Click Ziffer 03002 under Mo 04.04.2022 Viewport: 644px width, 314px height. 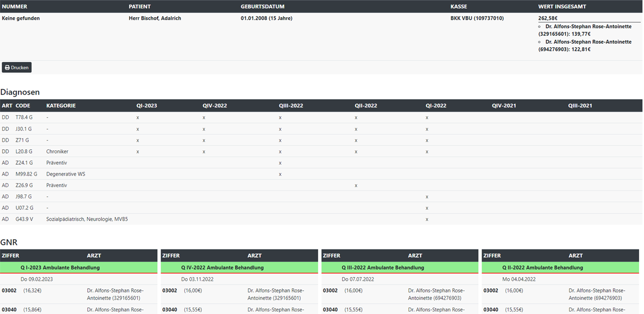point(491,291)
